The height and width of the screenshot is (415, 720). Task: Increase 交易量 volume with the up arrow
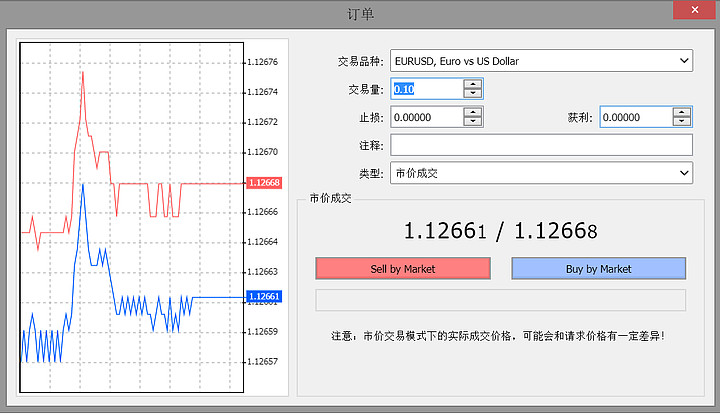[x=473, y=84]
